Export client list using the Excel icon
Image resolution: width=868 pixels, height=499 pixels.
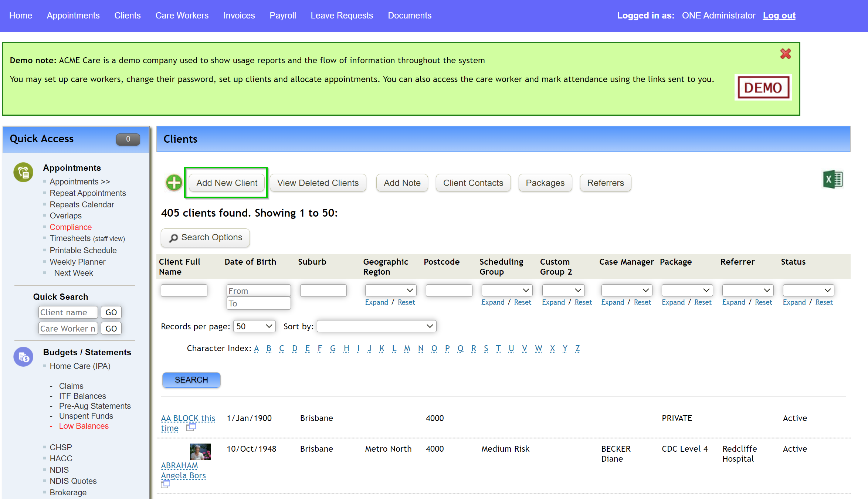point(834,179)
